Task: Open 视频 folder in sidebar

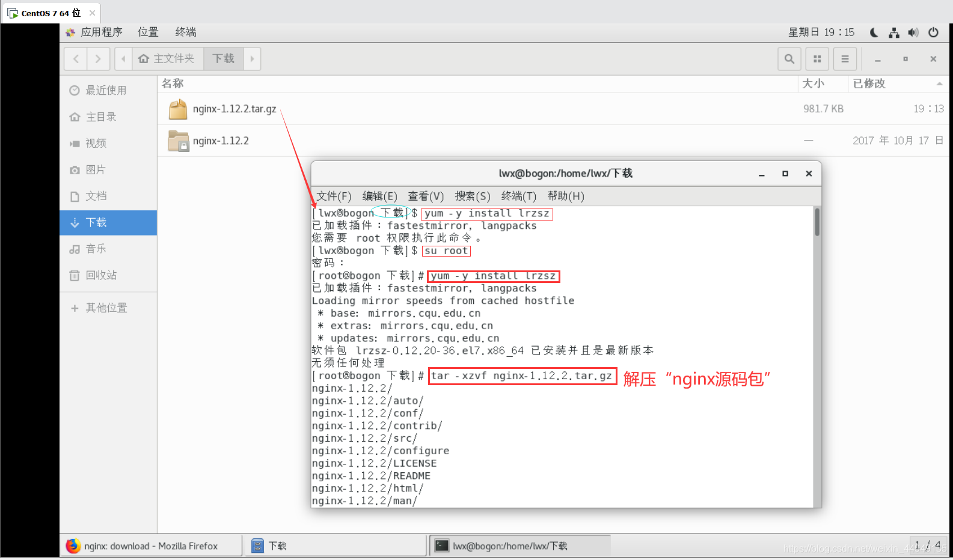Action: 108,143
